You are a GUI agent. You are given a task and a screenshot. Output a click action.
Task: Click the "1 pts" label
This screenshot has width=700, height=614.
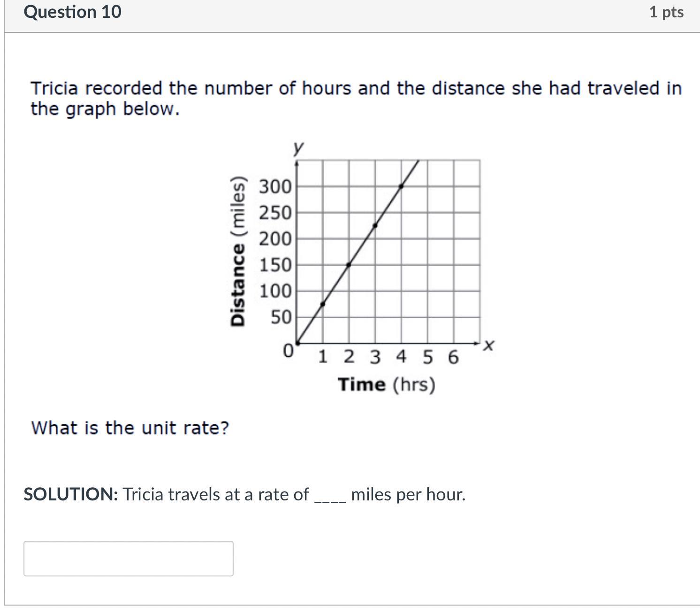tap(666, 12)
